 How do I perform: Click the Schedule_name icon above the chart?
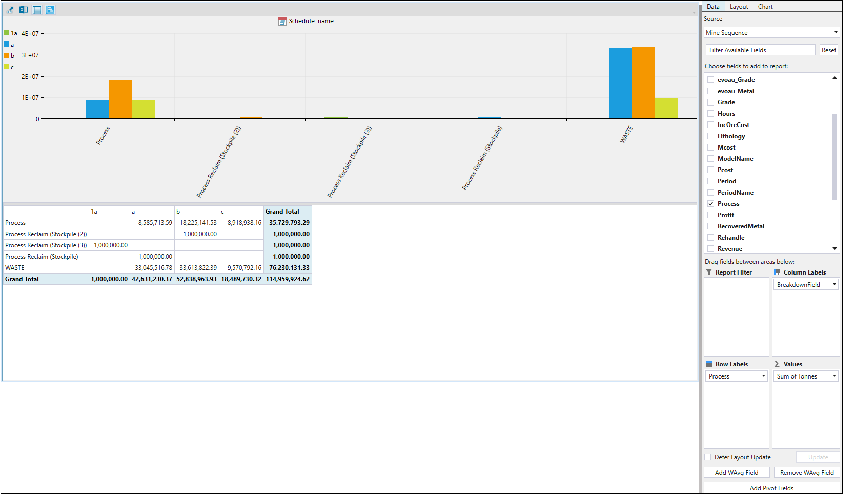pyautogui.click(x=282, y=22)
